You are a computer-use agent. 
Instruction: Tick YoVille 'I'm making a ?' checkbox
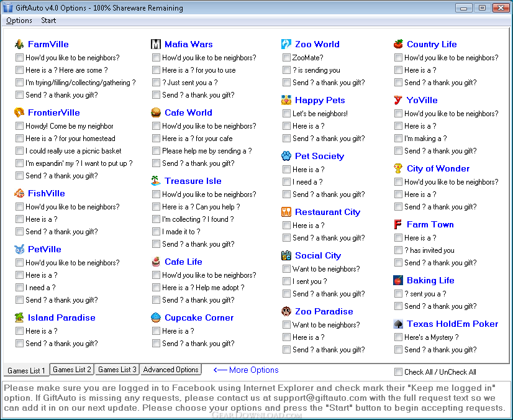tap(398, 139)
